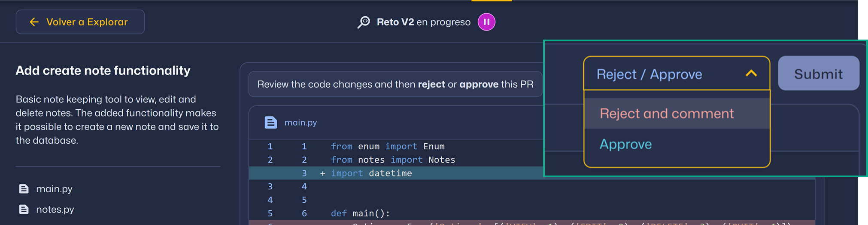Collapse the Reject / Approve dropdown
This screenshot has width=868, height=225.
pyautogui.click(x=677, y=74)
